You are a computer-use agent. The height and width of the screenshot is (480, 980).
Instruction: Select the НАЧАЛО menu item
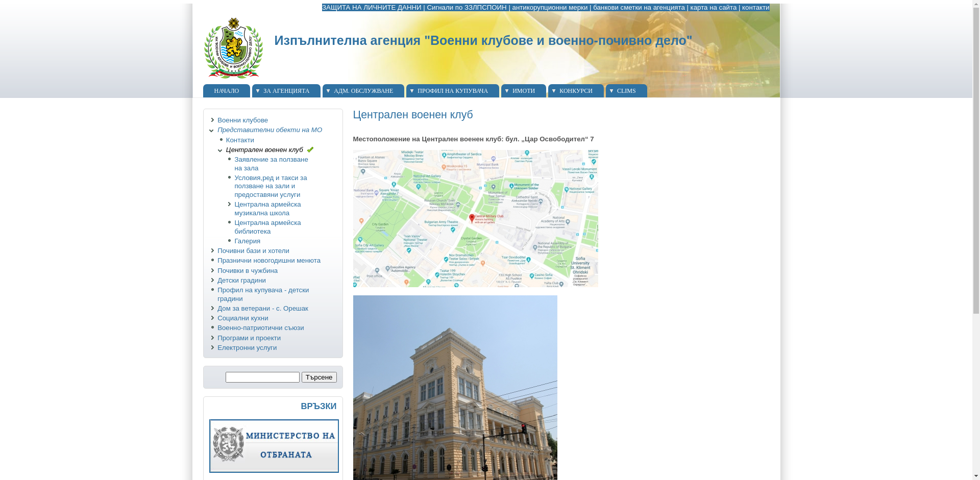(226, 91)
